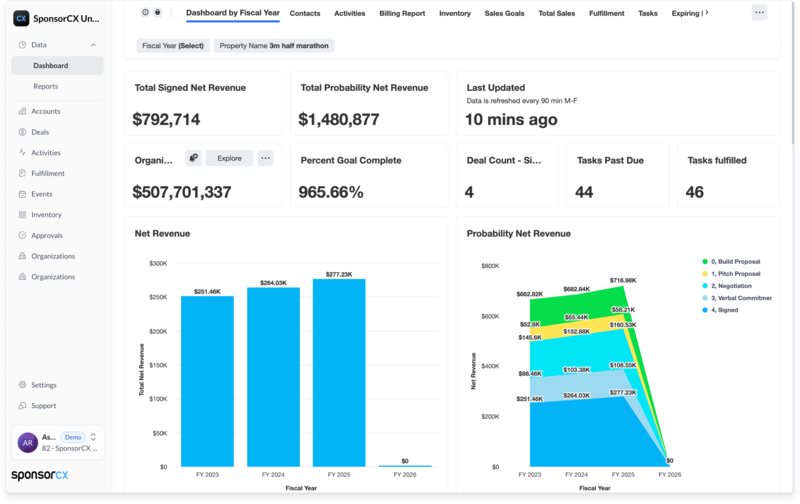Open ellipsis menu on Organi... card
Image resolution: width=800 pixels, height=504 pixels.
265,158
